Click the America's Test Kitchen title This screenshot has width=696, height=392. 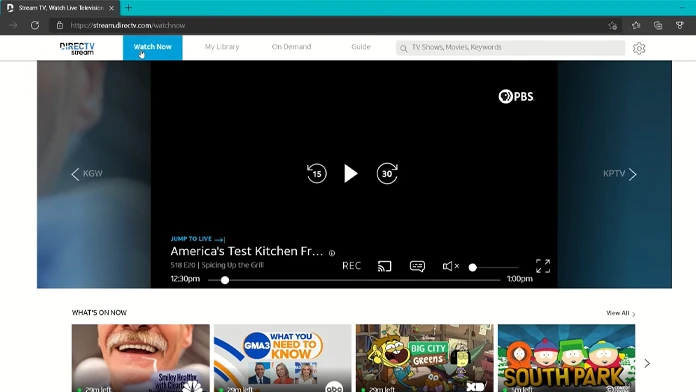point(246,251)
